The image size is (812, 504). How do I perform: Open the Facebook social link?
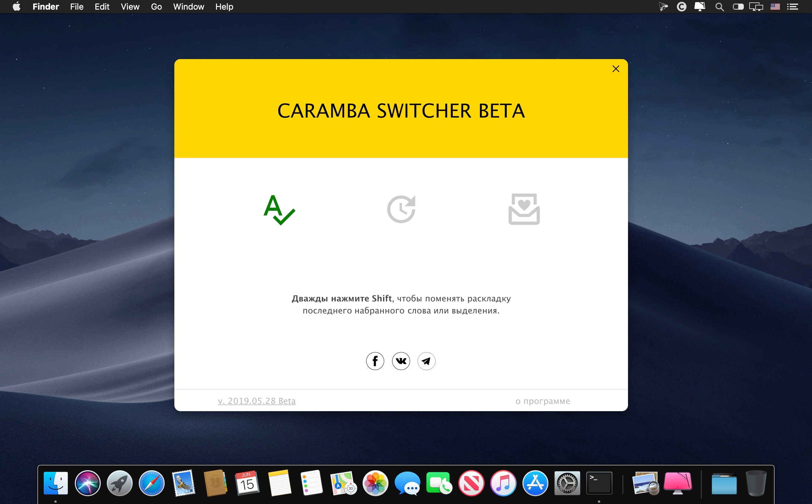(x=375, y=361)
